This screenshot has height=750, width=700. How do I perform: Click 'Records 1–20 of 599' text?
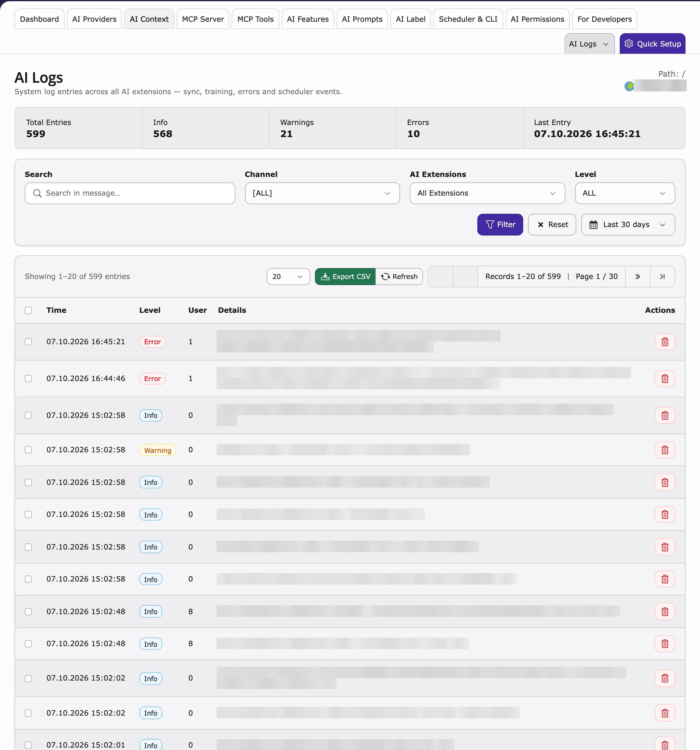click(x=523, y=277)
